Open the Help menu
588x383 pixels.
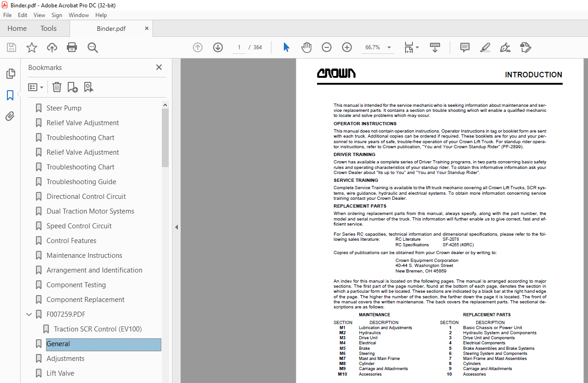[101, 15]
